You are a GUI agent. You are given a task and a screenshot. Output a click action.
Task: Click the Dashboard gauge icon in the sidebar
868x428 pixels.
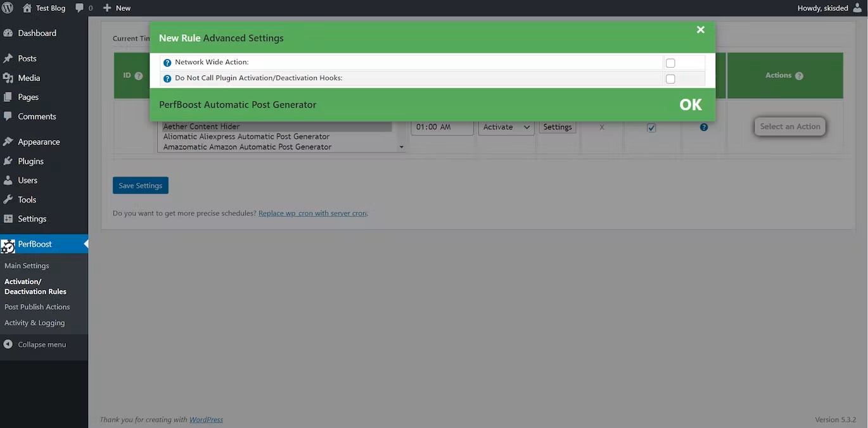click(8, 33)
